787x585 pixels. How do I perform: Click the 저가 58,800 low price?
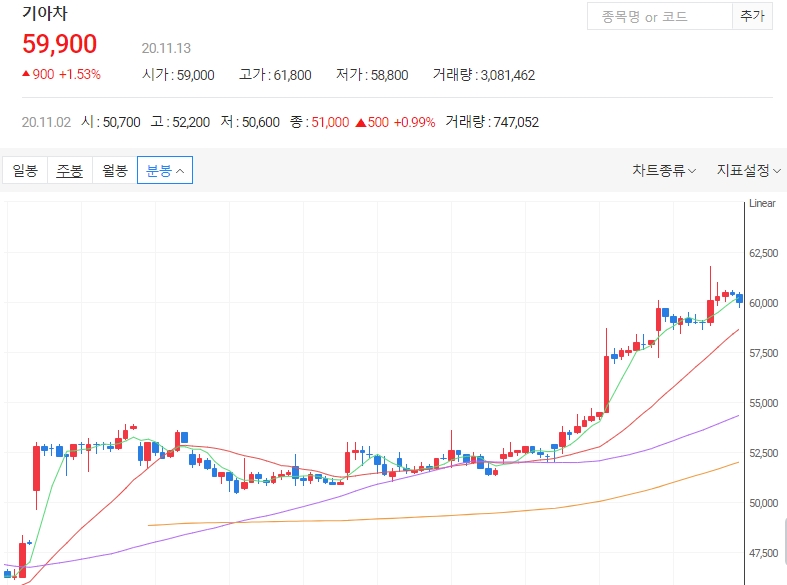coord(372,75)
